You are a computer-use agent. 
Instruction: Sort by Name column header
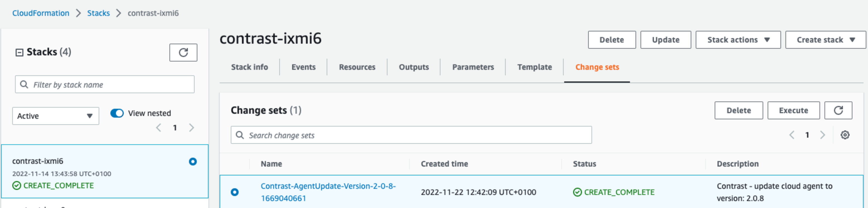coord(271,164)
